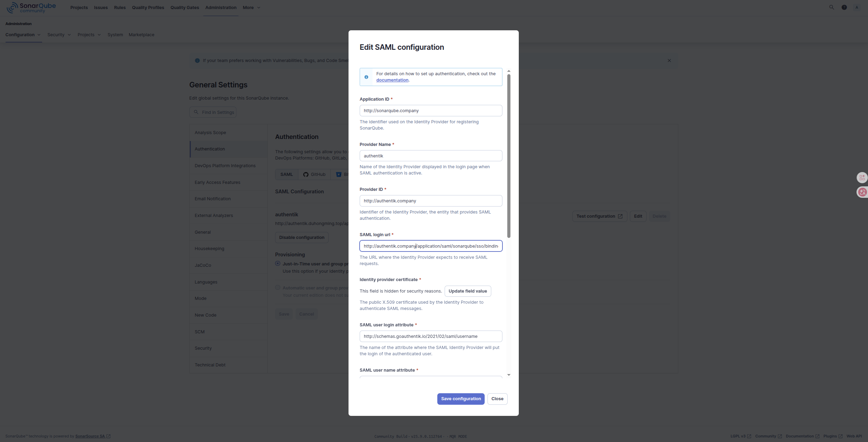Click the grid extension floating icon
Screen dimensions: 868x442
click(862, 178)
